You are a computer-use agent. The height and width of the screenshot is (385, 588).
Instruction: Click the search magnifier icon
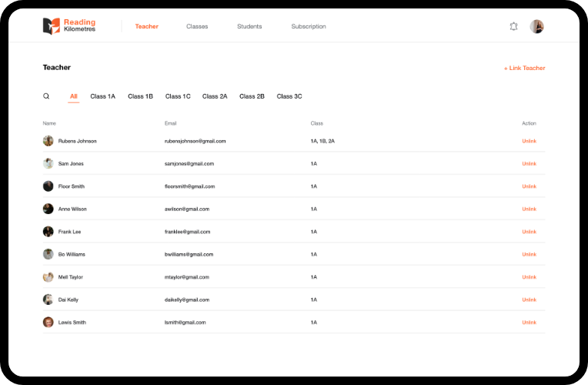46,96
